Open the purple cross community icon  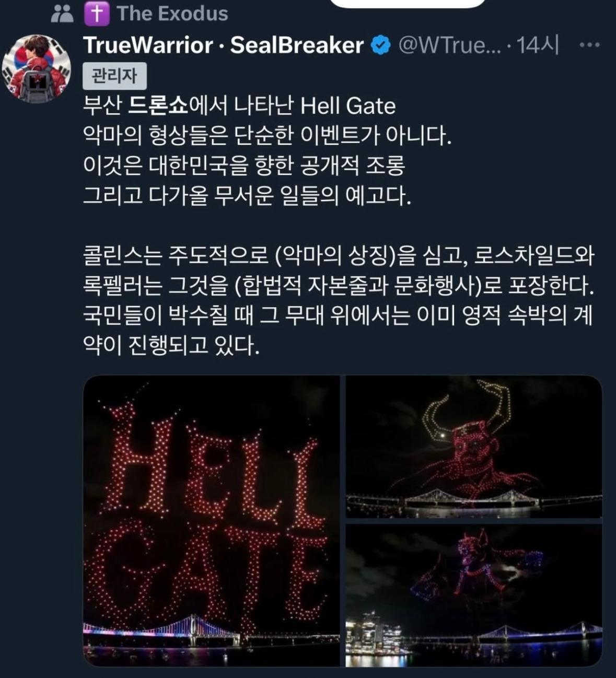97,14
